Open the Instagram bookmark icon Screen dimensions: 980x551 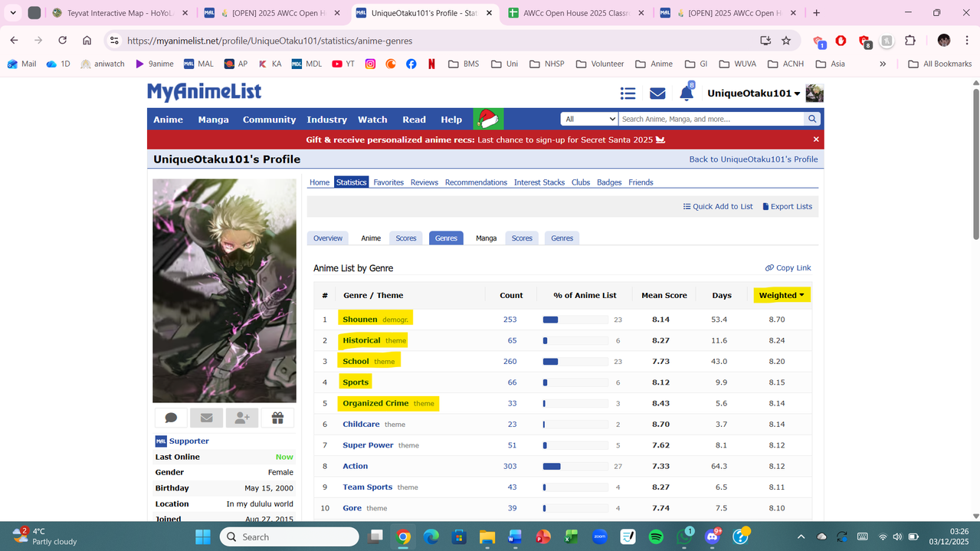point(371,64)
